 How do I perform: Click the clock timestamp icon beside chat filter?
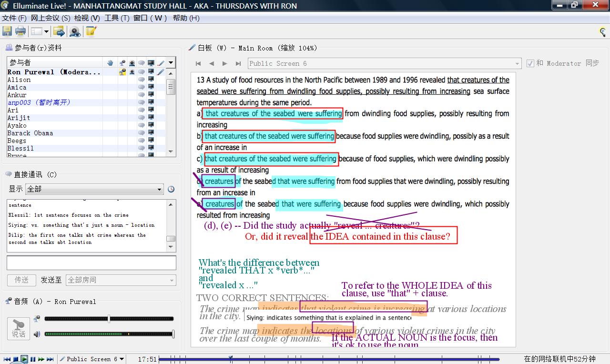click(171, 189)
